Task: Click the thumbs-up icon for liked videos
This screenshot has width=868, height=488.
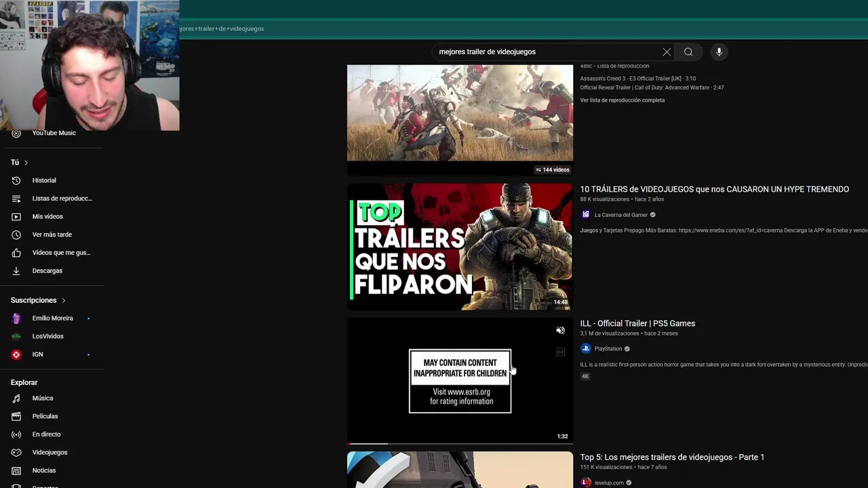Action: point(17,253)
